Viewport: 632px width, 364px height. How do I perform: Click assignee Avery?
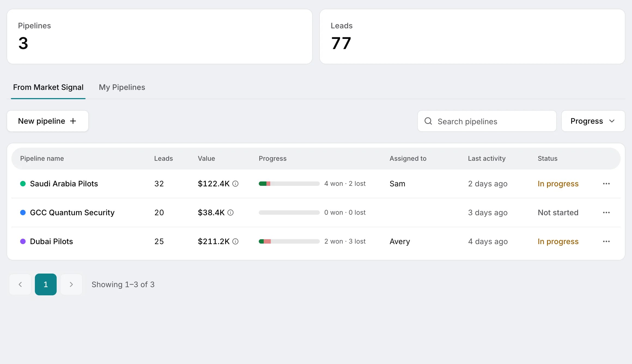pyautogui.click(x=400, y=242)
